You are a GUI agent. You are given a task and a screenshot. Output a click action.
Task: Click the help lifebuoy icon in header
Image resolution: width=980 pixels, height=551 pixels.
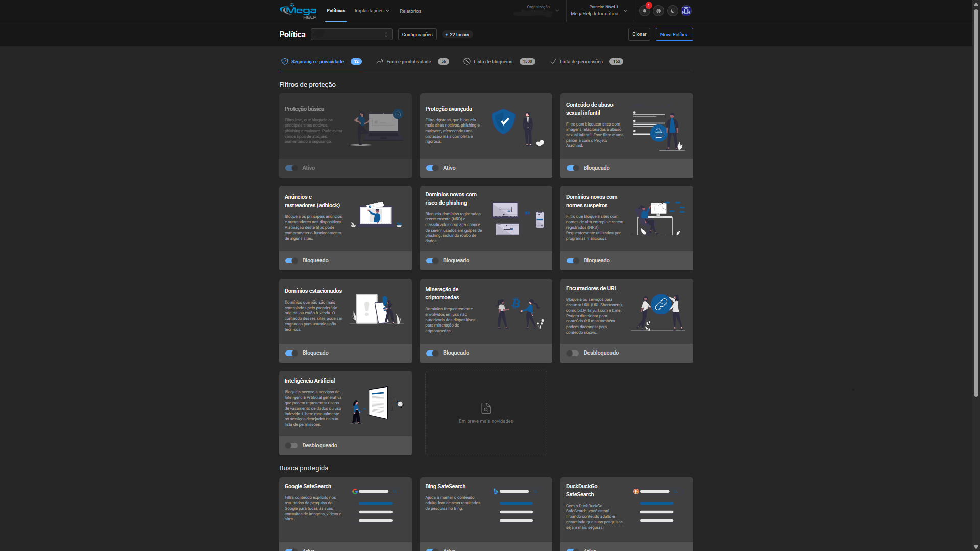(x=658, y=11)
